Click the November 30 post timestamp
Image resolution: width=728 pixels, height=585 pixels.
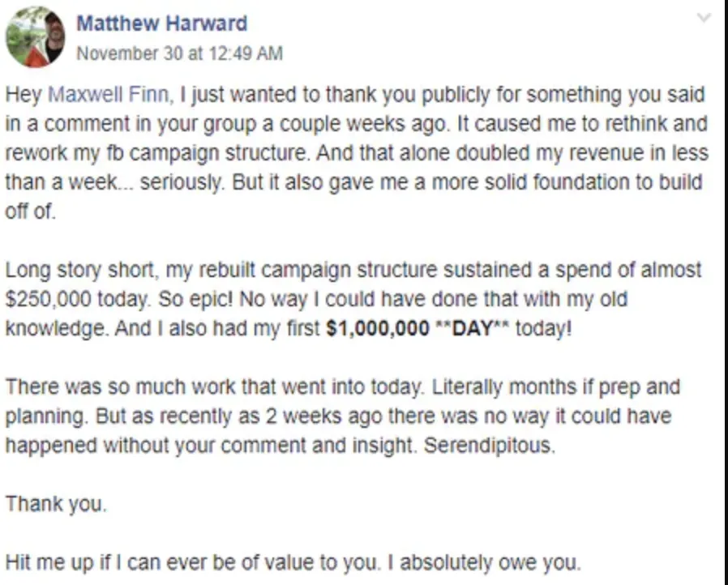(x=179, y=53)
